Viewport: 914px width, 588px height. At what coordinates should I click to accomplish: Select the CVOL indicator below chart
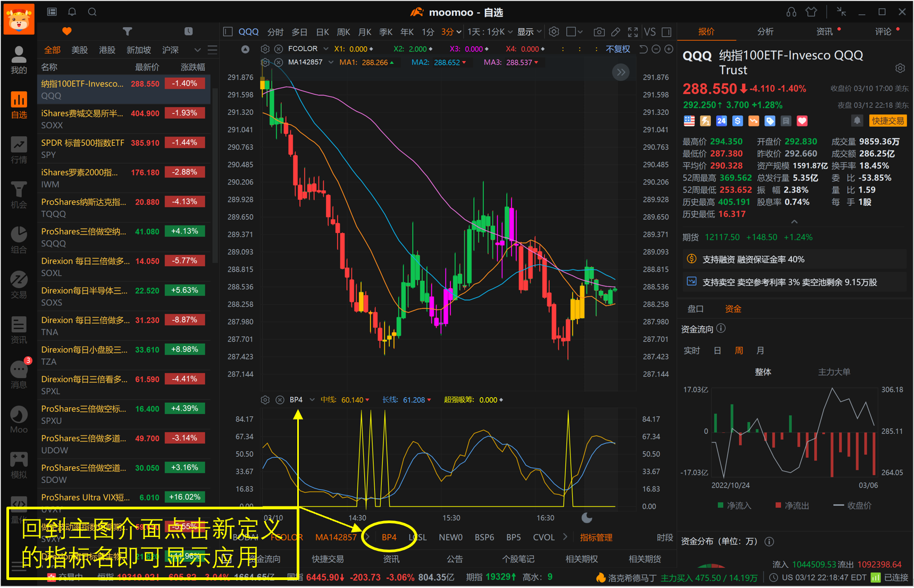(x=543, y=537)
